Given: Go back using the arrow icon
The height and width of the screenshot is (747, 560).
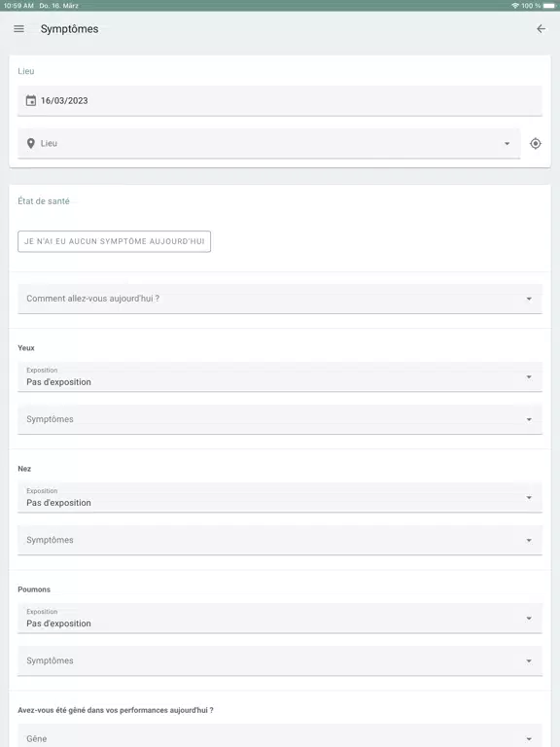Looking at the screenshot, I should (541, 29).
